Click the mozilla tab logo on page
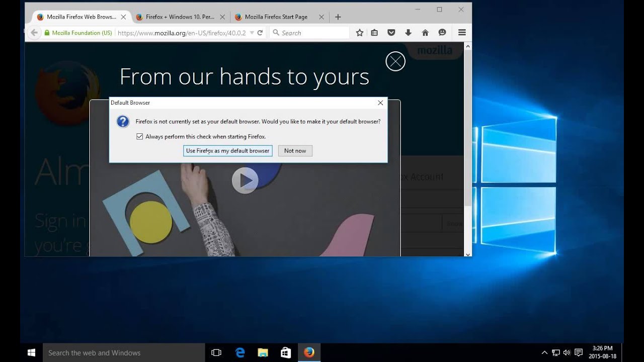The image size is (644, 362). click(435, 50)
